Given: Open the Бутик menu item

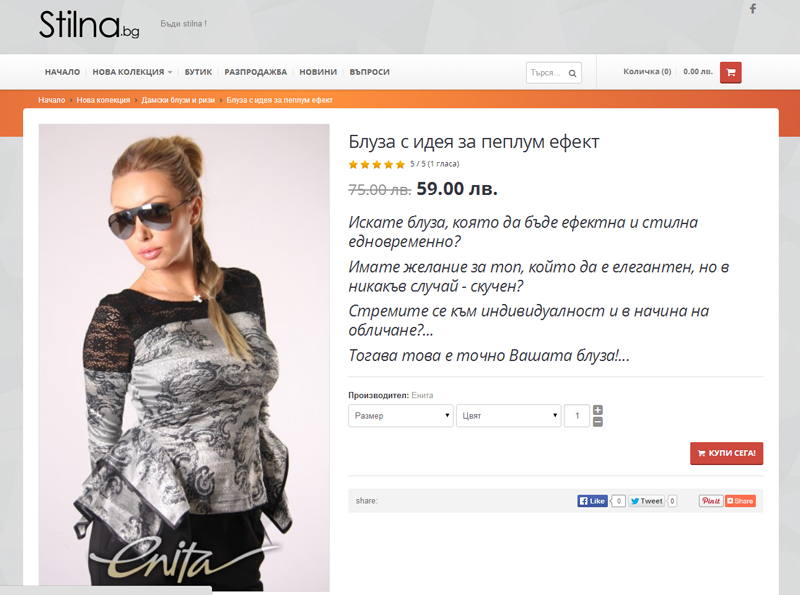Looking at the screenshot, I should (198, 72).
